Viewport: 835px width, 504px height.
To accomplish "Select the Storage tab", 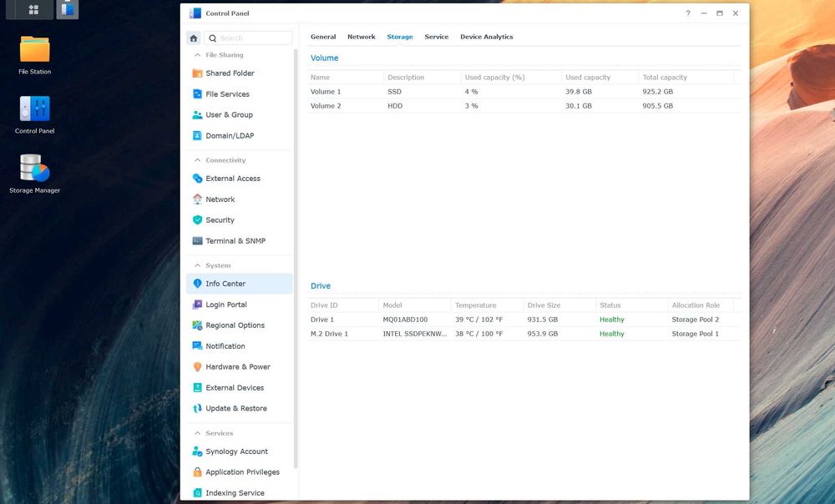I will [x=400, y=37].
